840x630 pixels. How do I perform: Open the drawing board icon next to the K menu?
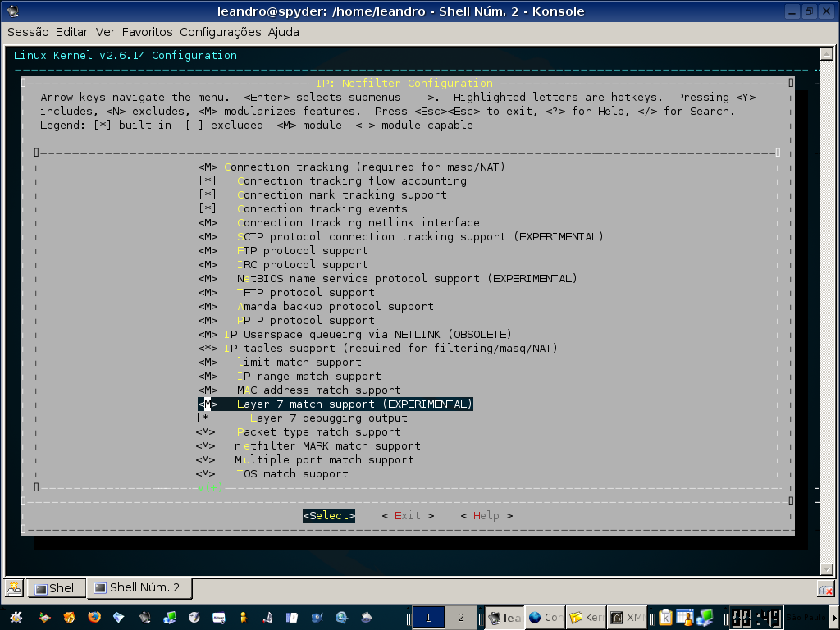[x=44, y=618]
